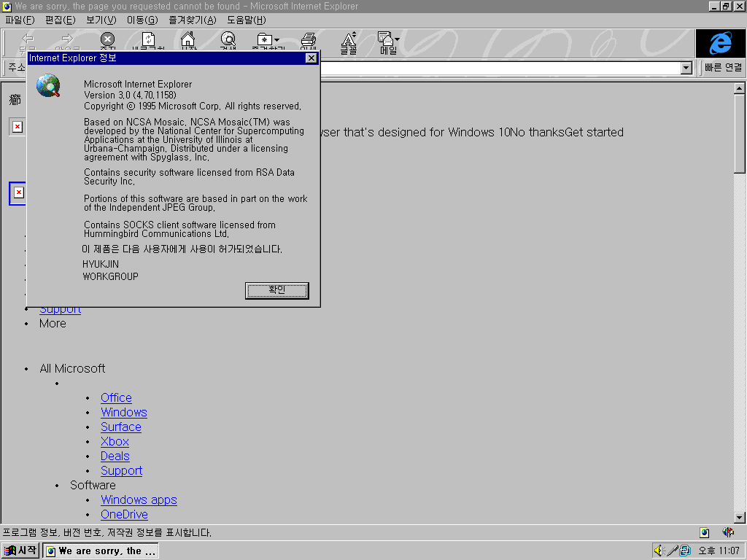Viewport: 747px width, 560px height.
Task: Click the 'More' list item text
Action: tap(53, 323)
